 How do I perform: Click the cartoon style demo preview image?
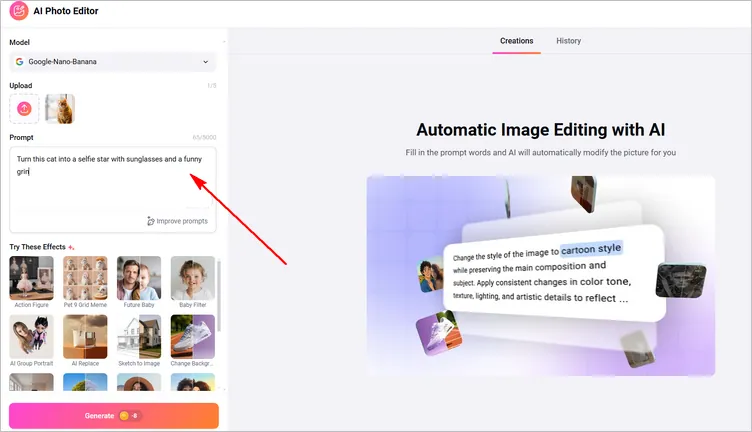(x=540, y=275)
